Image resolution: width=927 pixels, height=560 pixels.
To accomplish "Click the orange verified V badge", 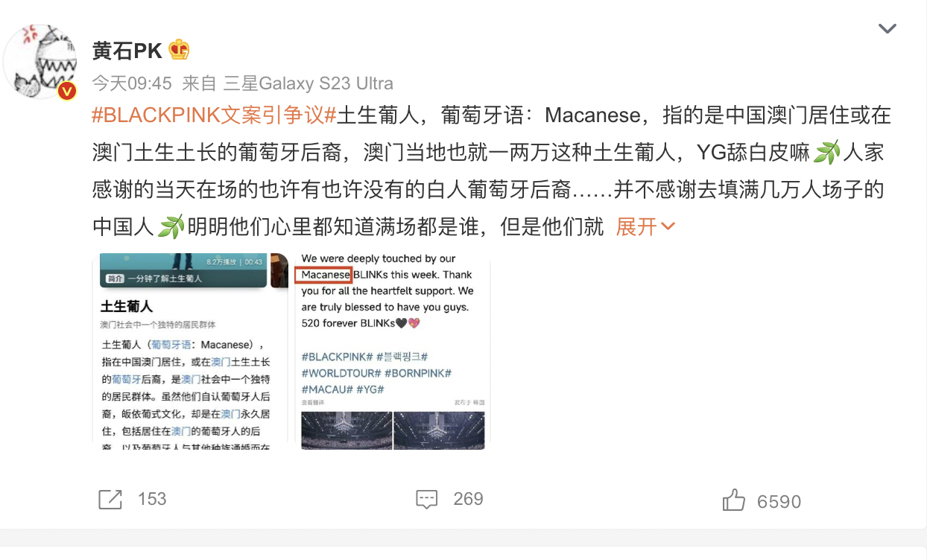I will (68, 91).
